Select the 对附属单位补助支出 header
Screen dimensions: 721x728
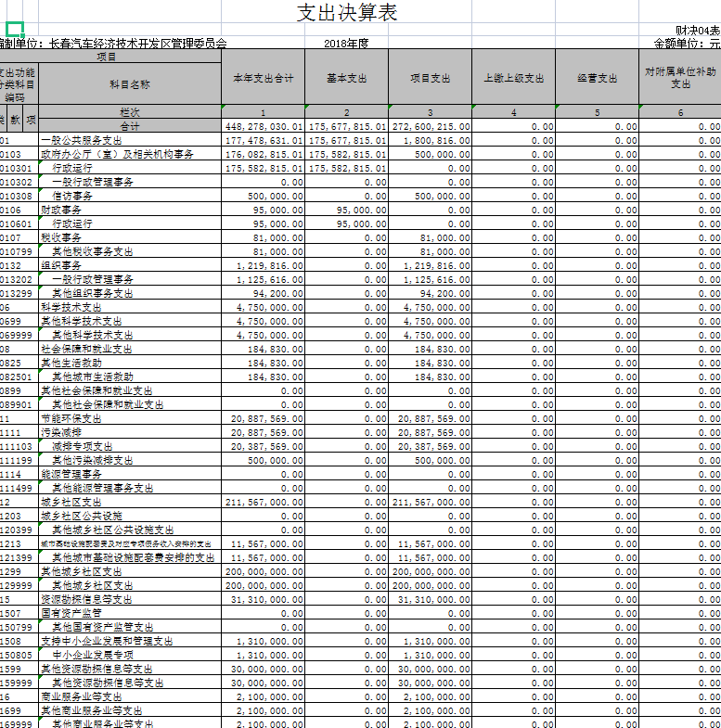(x=680, y=79)
